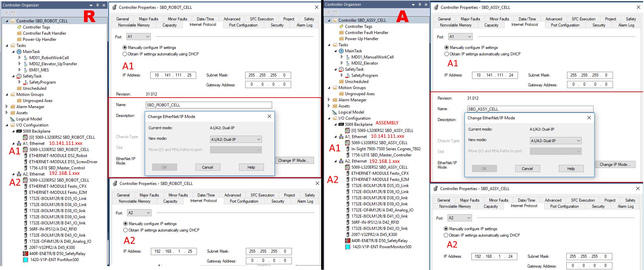Enable DHCP for SBD_ASSY_CELL port A2
644x270 pixels.
(x=446, y=235)
